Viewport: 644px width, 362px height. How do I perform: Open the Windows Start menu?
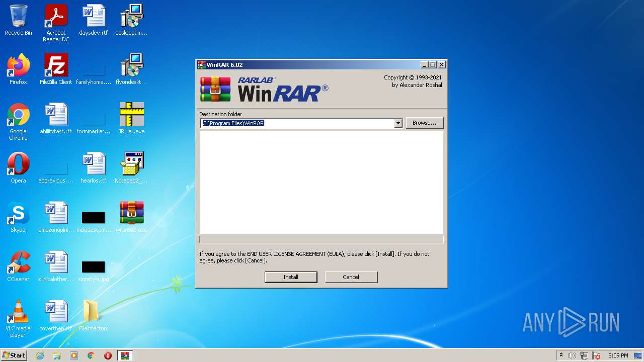click(14, 355)
